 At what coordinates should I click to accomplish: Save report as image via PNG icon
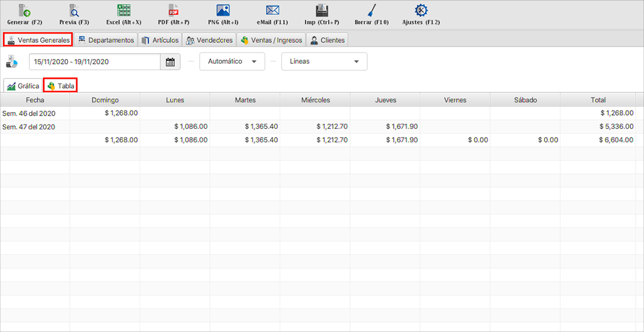[x=223, y=11]
